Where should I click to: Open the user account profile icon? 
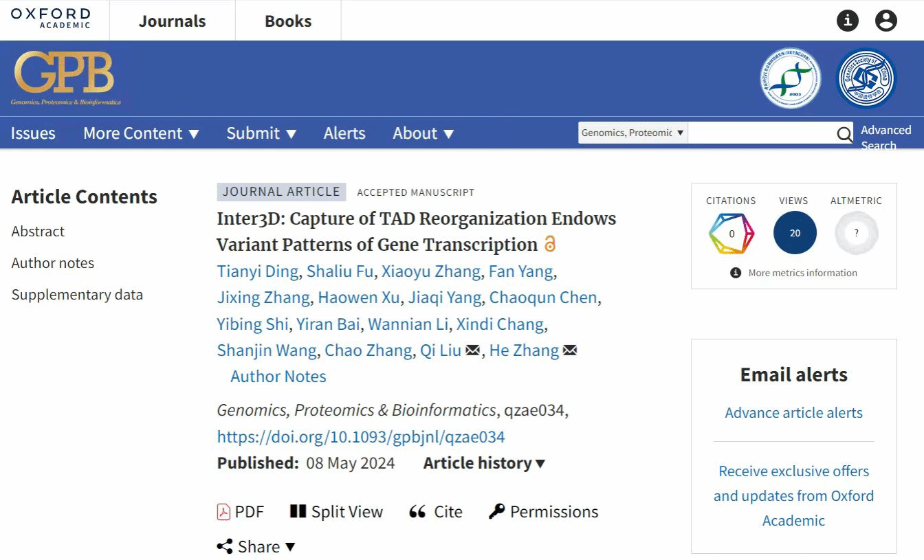(885, 21)
